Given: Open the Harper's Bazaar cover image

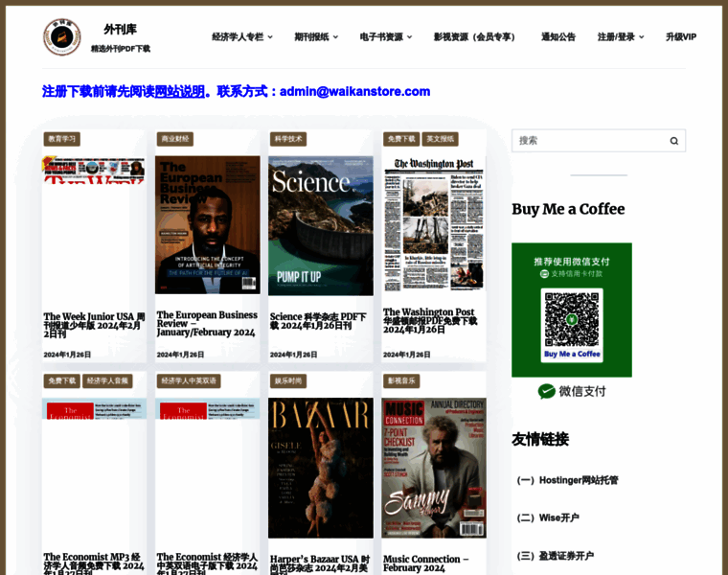Looking at the screenshot, I should click(x=321, y=468).
